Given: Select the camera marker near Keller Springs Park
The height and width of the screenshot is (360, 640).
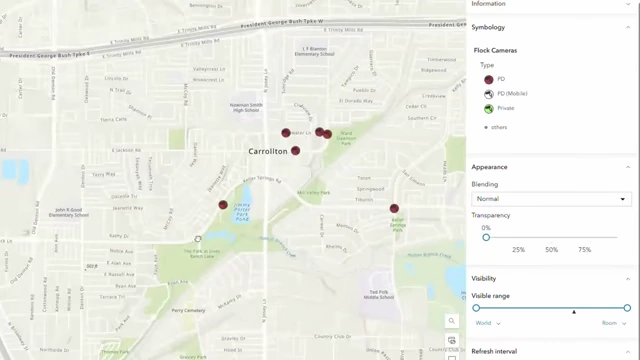Looking at the screenshot, I should [x=394, y=209].
